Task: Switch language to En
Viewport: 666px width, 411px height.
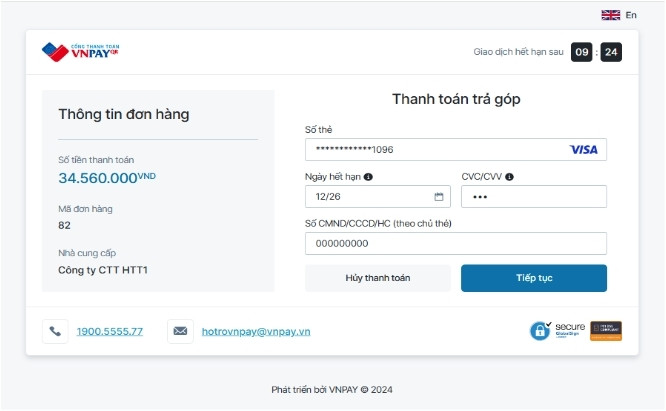Action: tap(631, 15)
